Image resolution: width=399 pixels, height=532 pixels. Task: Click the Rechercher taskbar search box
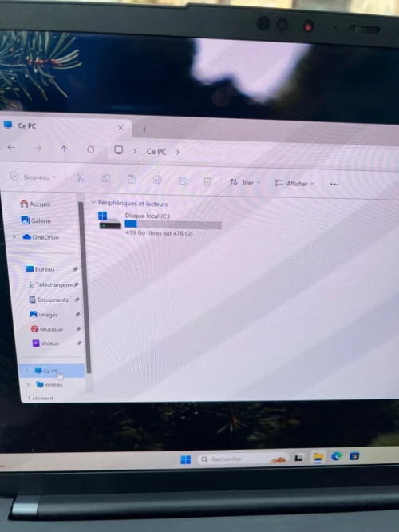pos(243,459)
